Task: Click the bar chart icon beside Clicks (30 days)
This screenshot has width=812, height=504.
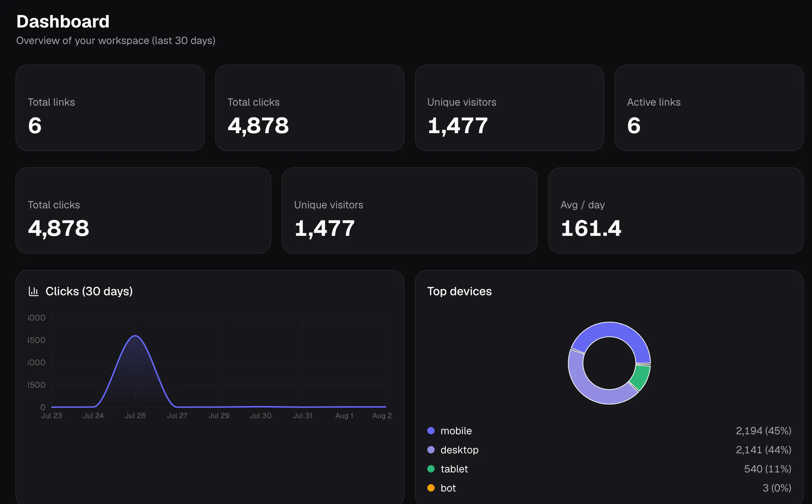Action: click(33, 292)
